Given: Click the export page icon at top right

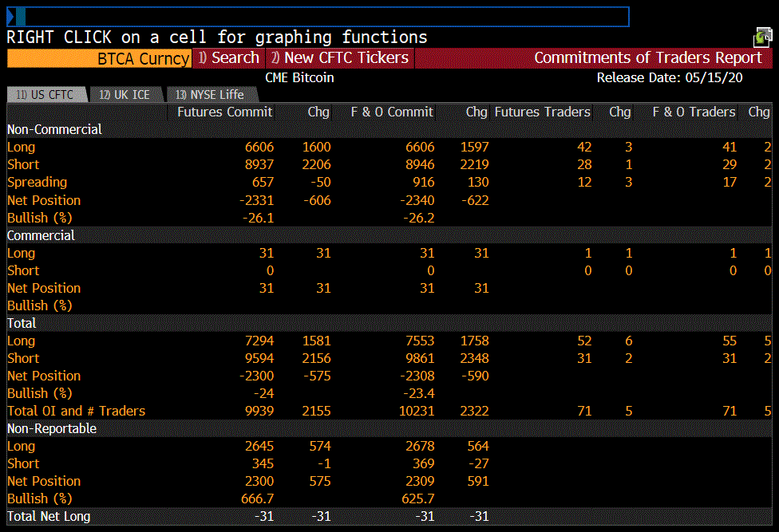Looking at the screenshot, I should pyautogui.click(x=763, y=37).
